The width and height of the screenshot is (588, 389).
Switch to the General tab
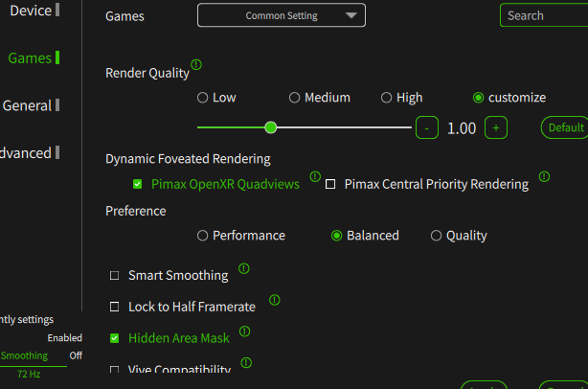point(28,105)
